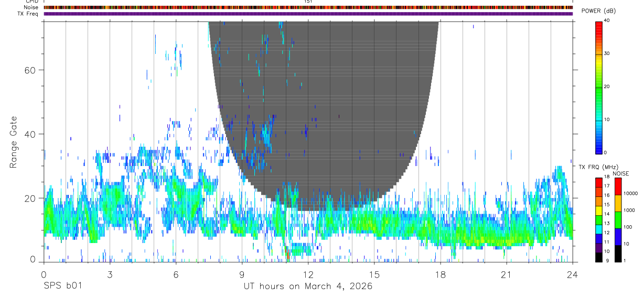Click the UT hours on March 4, 2026 title
The height and width of the screenshot is (297, 644).
coord(308,286)
